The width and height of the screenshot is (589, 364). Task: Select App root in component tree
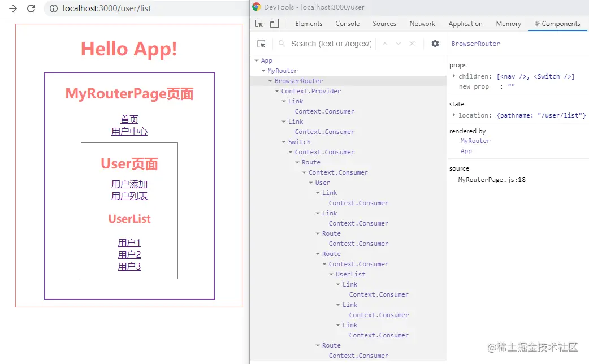(267, 60)
